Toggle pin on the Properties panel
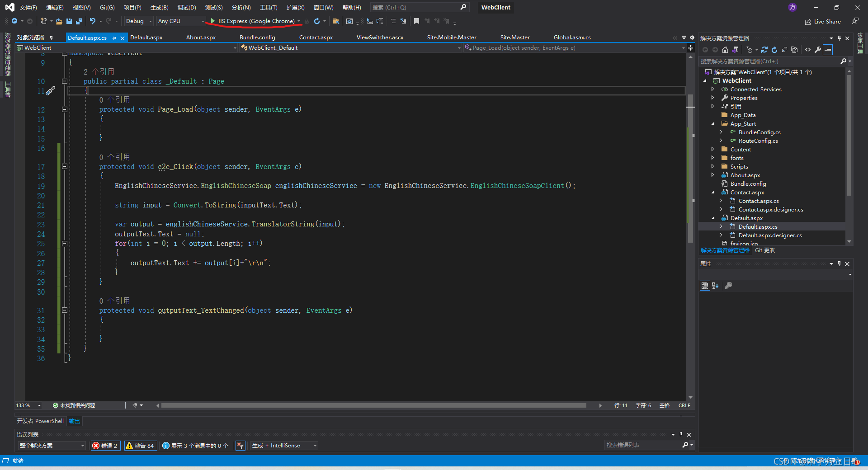This screenshot has height=470, width=868. [x=840, y=263]
